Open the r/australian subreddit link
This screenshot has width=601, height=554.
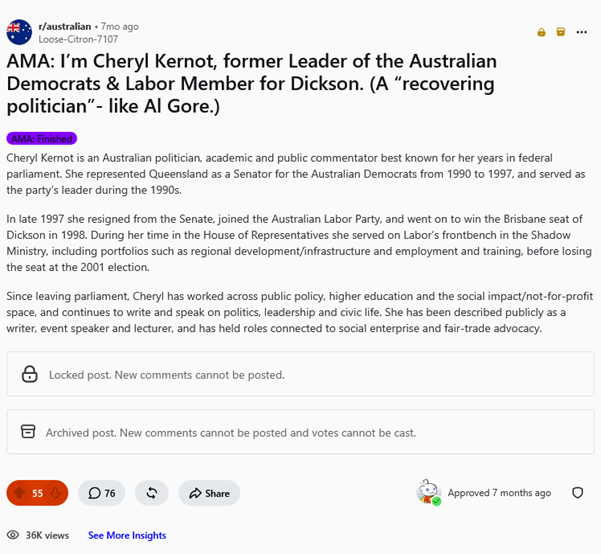pos(65,26)
